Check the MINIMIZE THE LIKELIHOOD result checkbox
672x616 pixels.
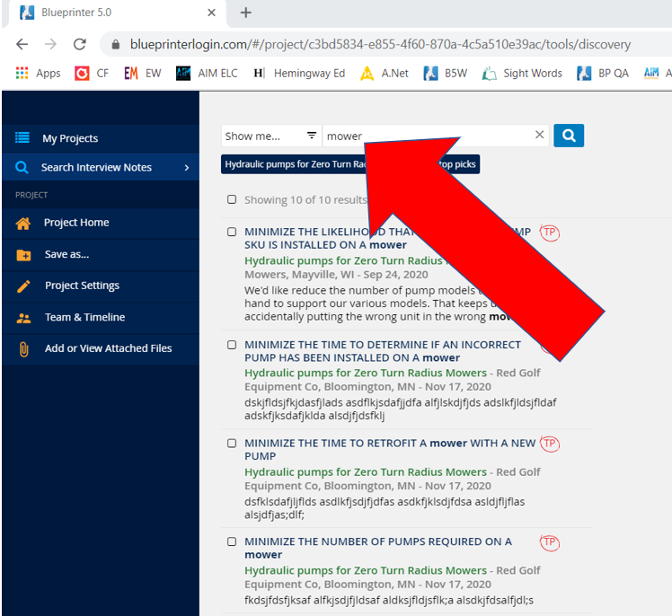232,232
